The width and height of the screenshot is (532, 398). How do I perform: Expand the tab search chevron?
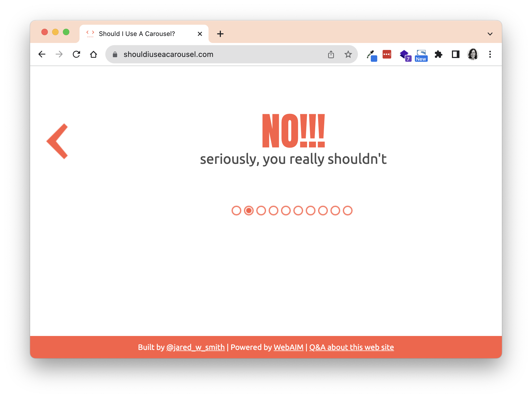(x=490, y=34)
